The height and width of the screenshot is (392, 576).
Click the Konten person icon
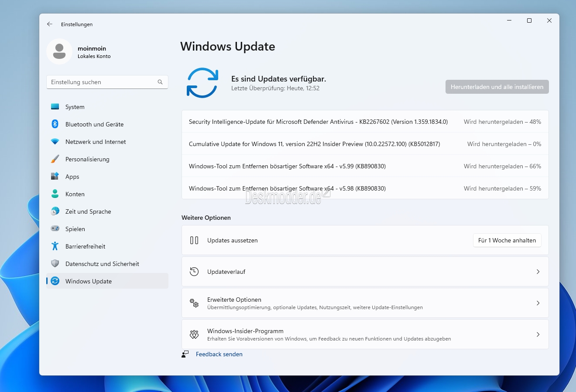[x=55, y=194]
